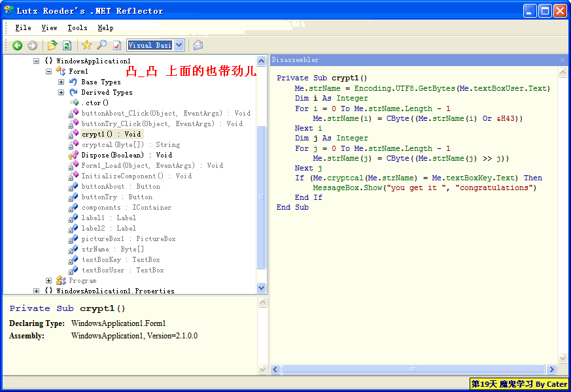
Task: Open the View menu
Action: 49,27
